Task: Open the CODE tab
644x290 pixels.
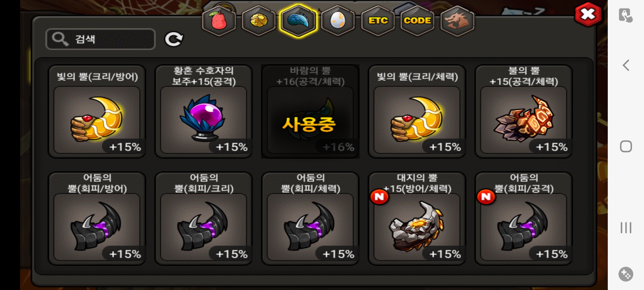Action: [x=417, y=21]
